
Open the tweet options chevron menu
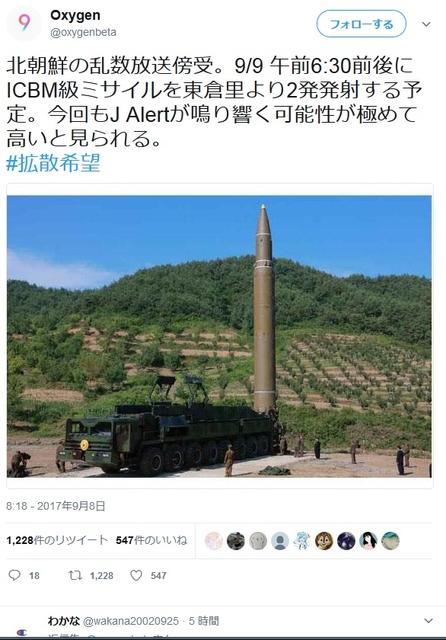[x=426, y=24]
